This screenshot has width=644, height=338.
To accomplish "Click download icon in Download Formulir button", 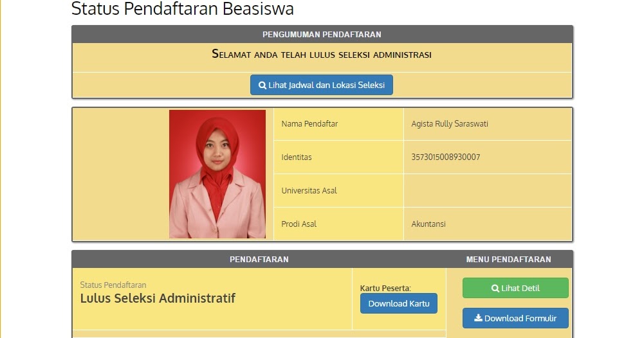I will [x=478, y=318].
